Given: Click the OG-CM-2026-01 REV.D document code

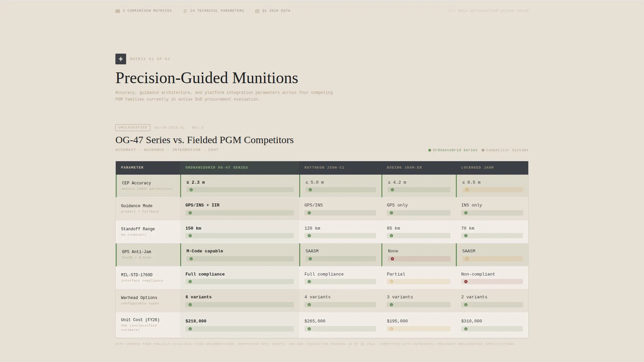Looking at the screenshot, I should (x=179, y=128).
